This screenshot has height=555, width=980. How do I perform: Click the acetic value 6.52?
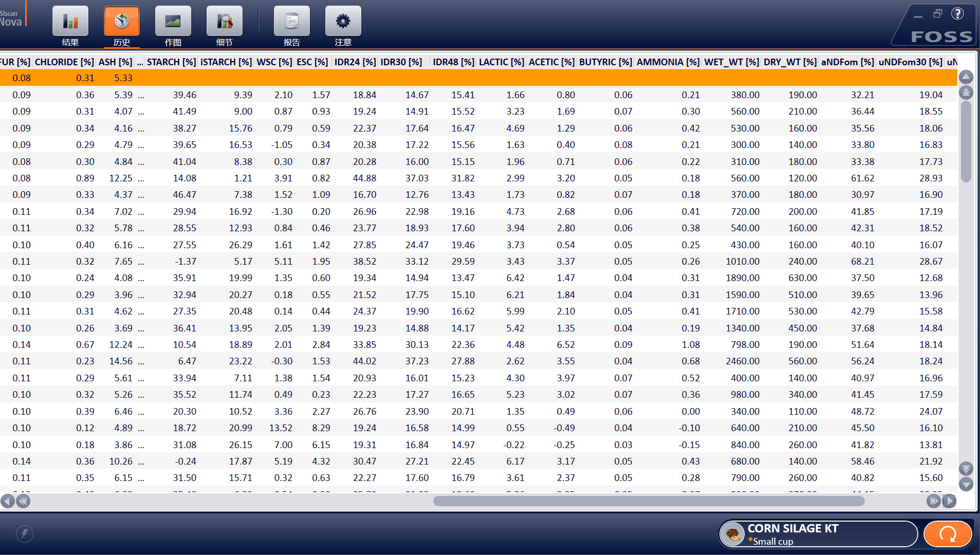pyautogui.click(x=566, y=345)
